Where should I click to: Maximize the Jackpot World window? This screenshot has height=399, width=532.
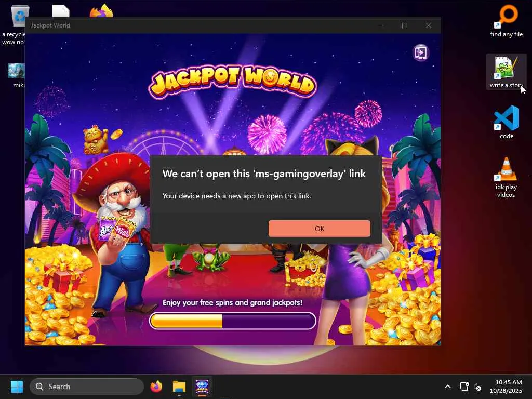404,25
